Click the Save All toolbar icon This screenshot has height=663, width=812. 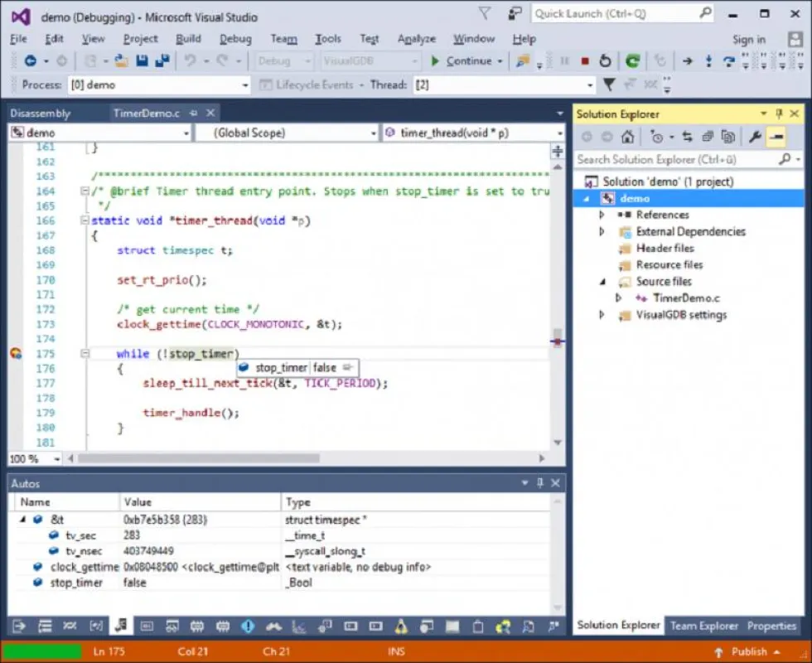pyautogui.click(x=162, y=61)
